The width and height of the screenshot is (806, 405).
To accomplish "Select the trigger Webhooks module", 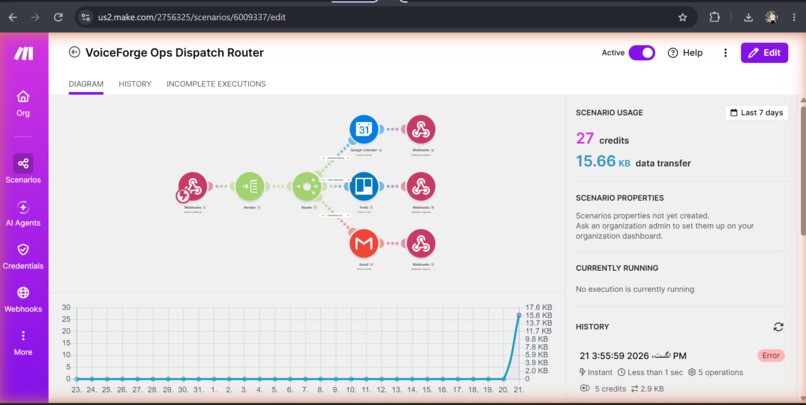I will click(193, 186).
